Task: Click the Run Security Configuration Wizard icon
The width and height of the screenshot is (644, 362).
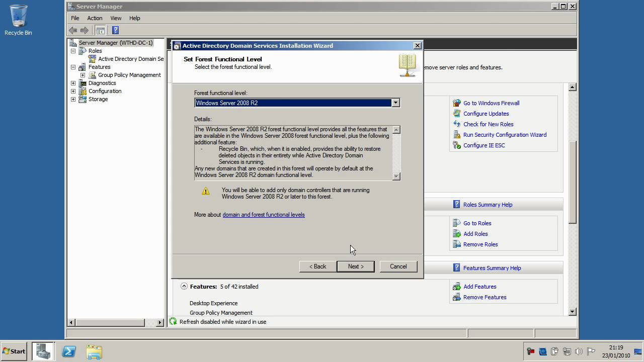Action: click(457, 135)
